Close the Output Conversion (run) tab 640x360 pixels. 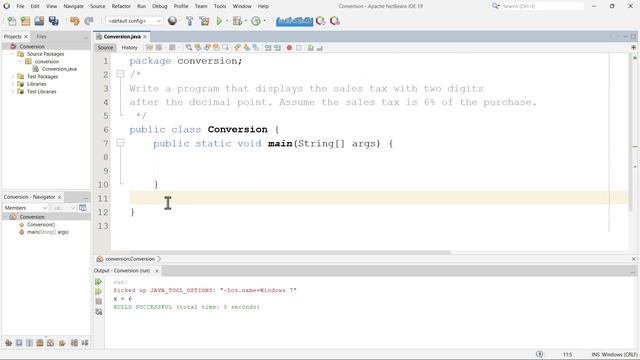pyautogui.click(x=157, y=271)
